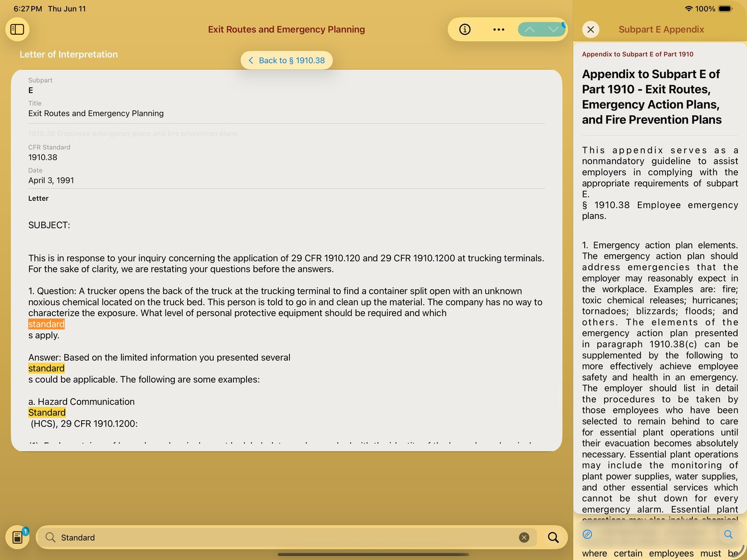This screenshot has width=747, height=560.
Task: Toggle the sidebar panel icon
Action: click(x=17, y=29)
